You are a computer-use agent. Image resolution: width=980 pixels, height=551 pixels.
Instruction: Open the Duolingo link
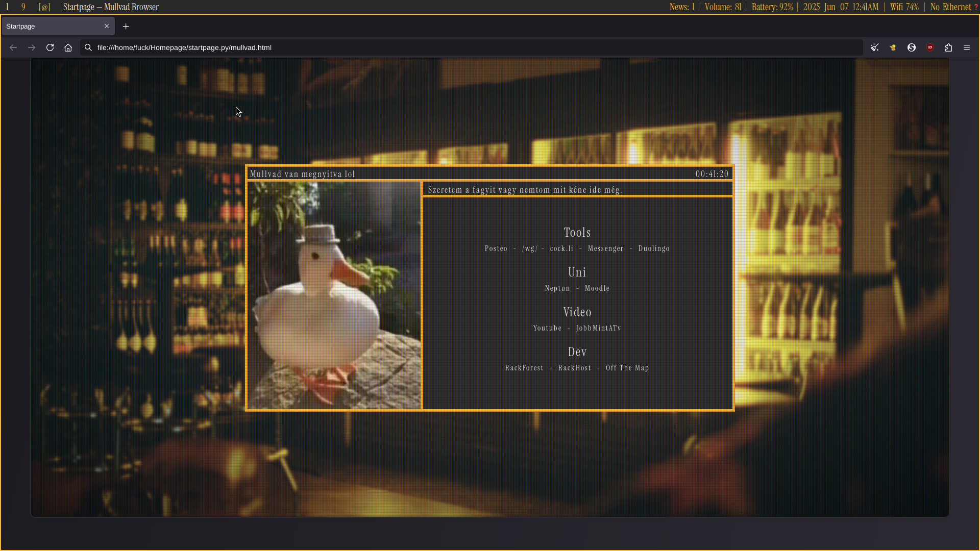pyautogui.click(x=654, y=248)
